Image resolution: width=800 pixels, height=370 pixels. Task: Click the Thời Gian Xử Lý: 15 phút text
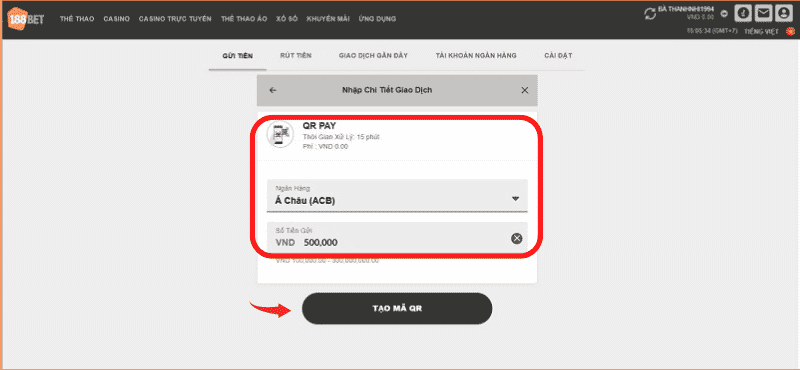(341, 137)
